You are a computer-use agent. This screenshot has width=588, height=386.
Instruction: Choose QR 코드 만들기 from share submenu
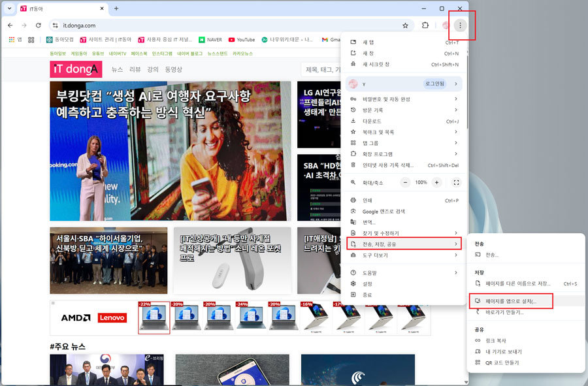[502, 362]
